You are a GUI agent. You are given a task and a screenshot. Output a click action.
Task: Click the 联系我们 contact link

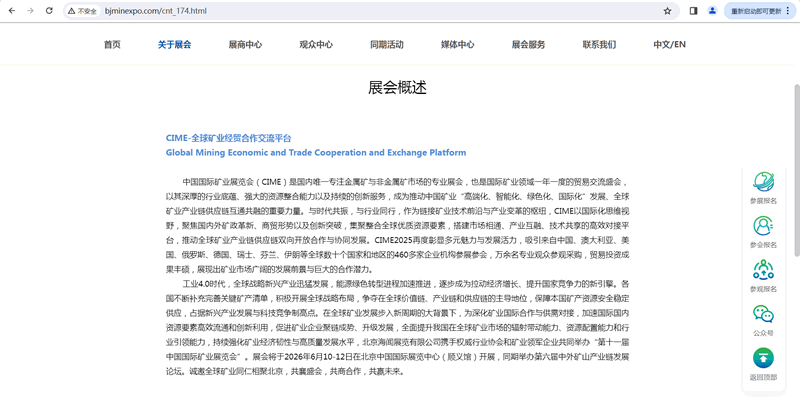tap(600, 45)
